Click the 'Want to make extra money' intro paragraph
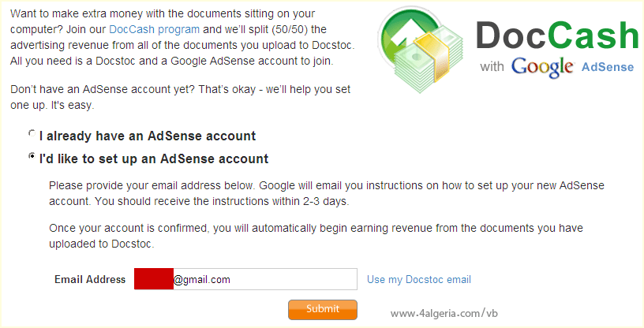The image size is (644, 328). point(182,36)
